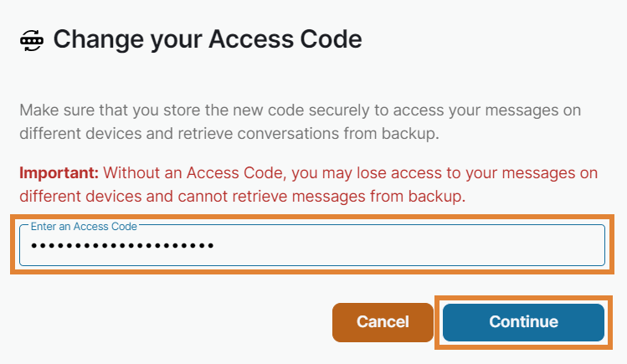The width and height of the screenshot is (627, 364).
Task: Focus the Enter an Access Code field
Action: click(x=311, y=245)
